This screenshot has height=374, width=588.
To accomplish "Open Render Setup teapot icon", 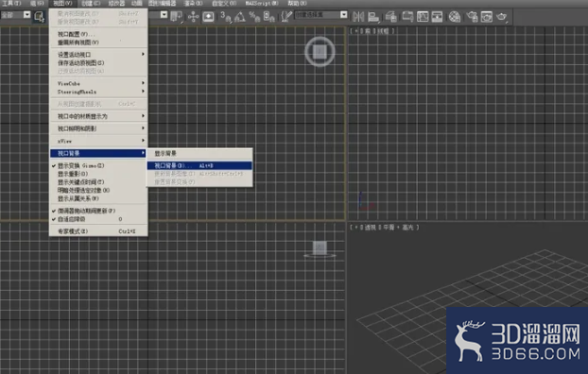I will click(x=472, y=16).
